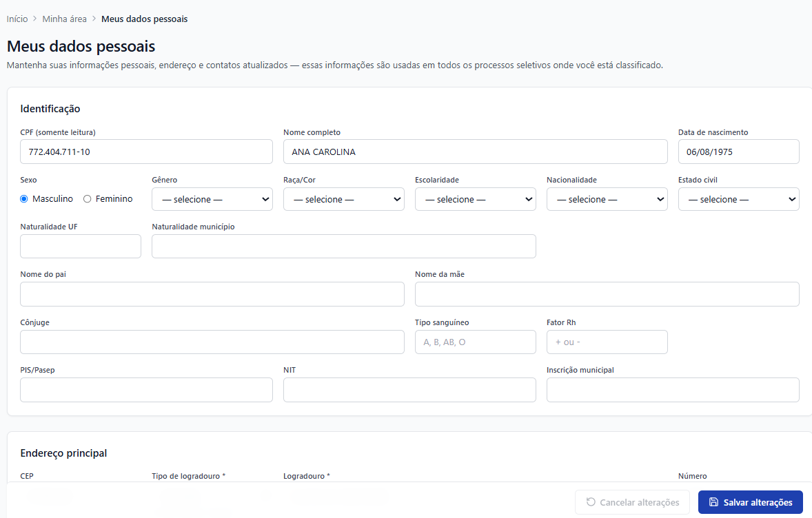Go to Início in the breadcrumb
The height and width of the screenshot is (518, 812).
click(x=17, y=19)
